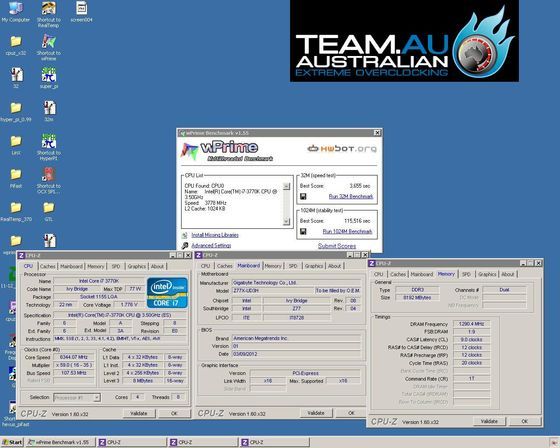Image resolution: width=560 pixels, height=448 pixels.
Task: Switch to Mainboard tab in left CPU-Z window
Action: pyautogui.click(x=71, y=266)
